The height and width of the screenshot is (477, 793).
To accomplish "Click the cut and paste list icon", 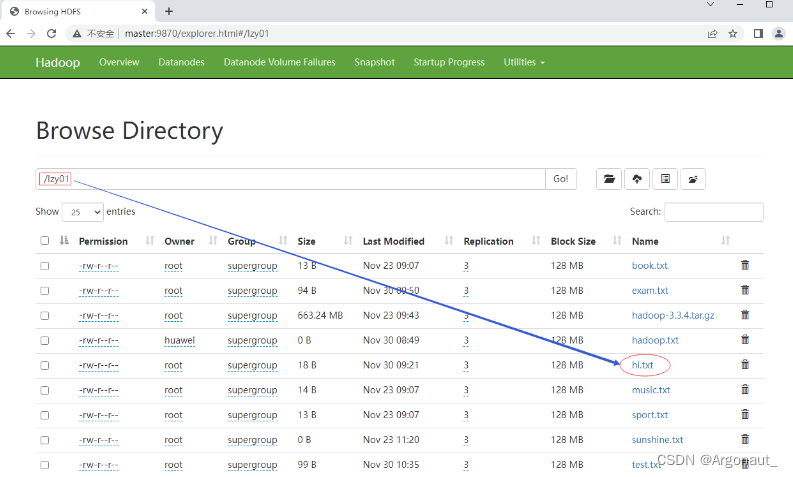I will (x=665, y=179).
